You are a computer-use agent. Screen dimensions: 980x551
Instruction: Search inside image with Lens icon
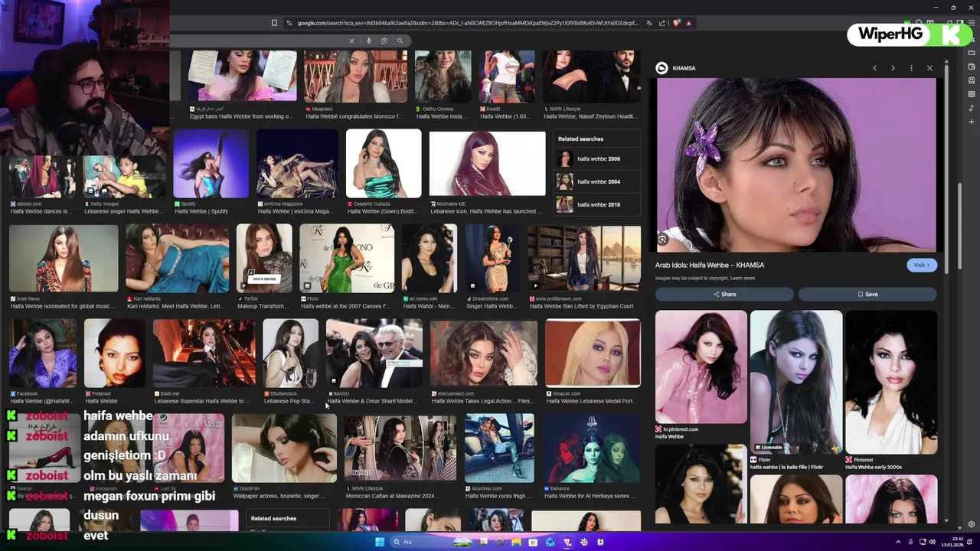pos(663,240)
